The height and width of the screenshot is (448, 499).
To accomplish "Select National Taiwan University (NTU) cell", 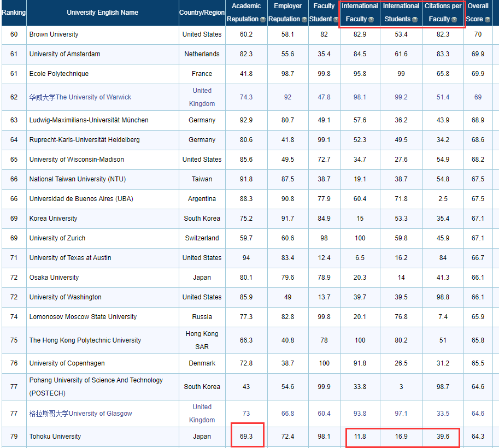I will [102, 179].
